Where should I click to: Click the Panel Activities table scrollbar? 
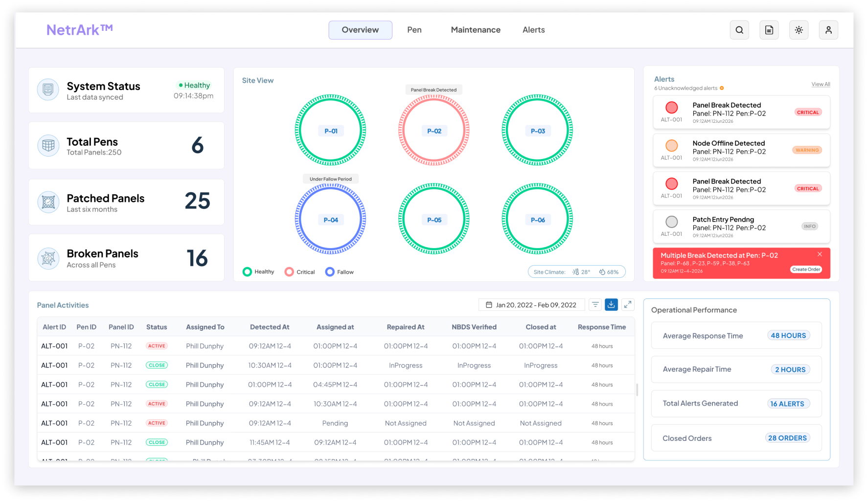point(637,390)
